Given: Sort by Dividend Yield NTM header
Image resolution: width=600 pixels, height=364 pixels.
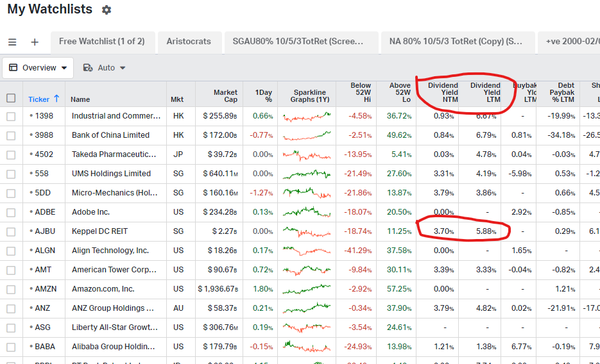Looking at the screenshot, I should 443,92.
